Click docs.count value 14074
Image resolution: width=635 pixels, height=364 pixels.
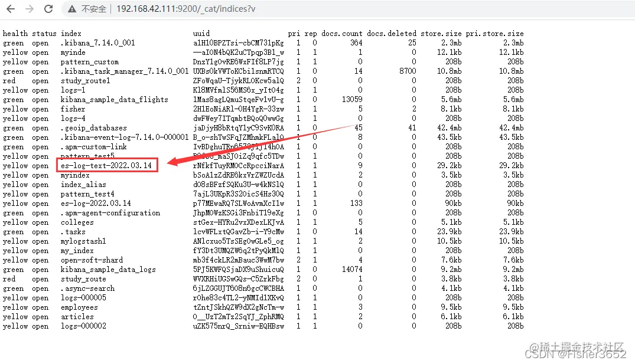coord(352,270)
